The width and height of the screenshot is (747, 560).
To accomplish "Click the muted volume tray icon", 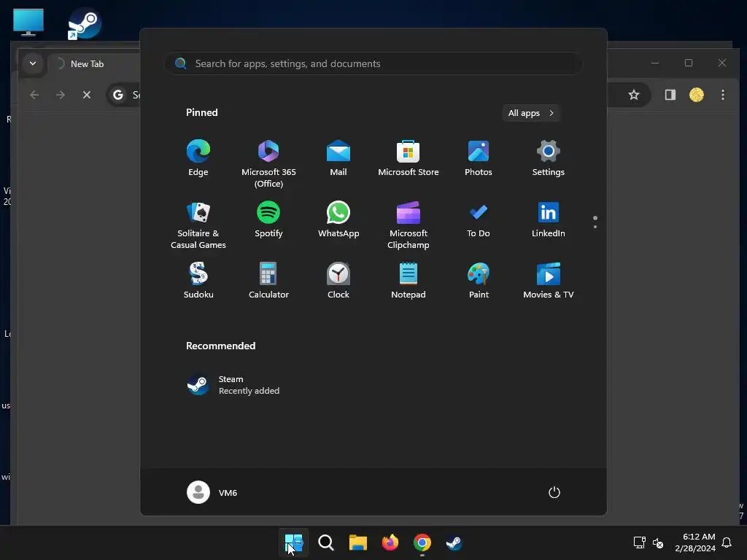I will pos(658,542).
